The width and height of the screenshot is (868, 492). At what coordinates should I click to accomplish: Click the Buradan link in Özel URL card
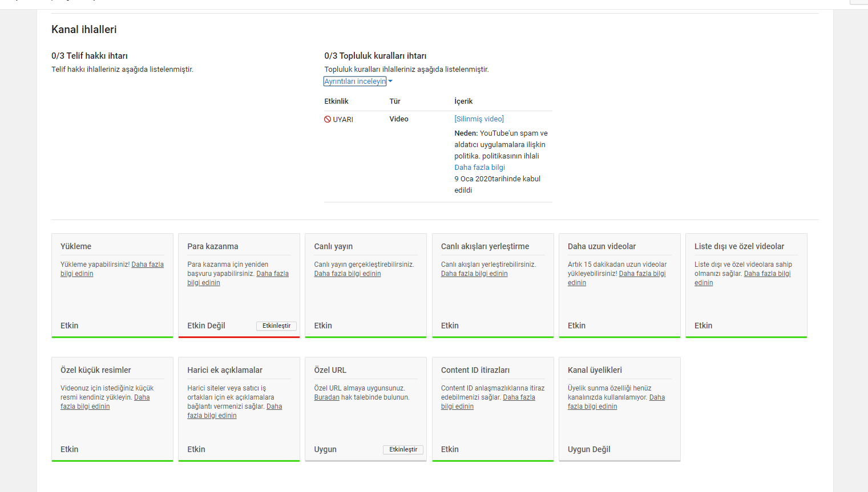point(326,397)
